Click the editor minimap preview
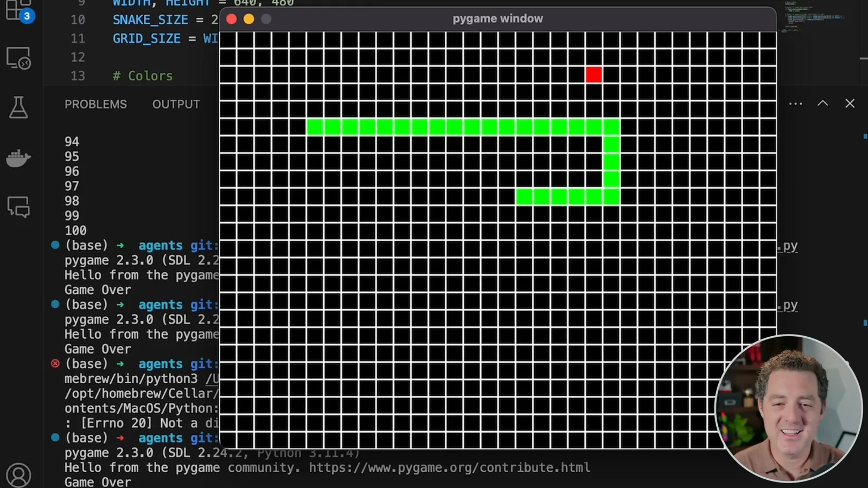Viewport: 868px width, 488px height. pos(814,16)
